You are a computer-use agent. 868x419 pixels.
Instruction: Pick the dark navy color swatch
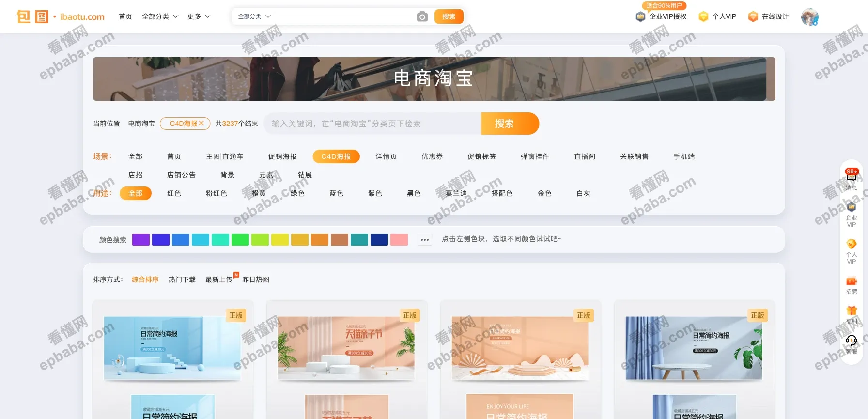pyautogui.click(x=379, y=240)
